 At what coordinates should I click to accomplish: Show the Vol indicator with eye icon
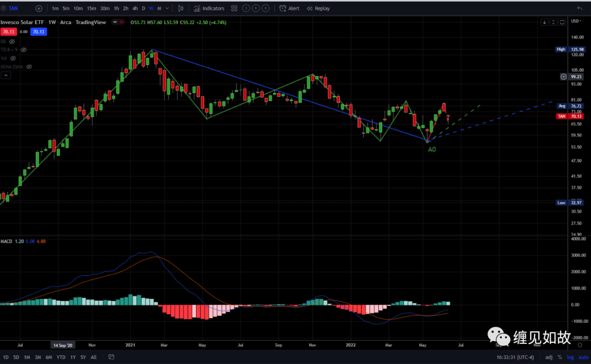click(x=13, y=58)
